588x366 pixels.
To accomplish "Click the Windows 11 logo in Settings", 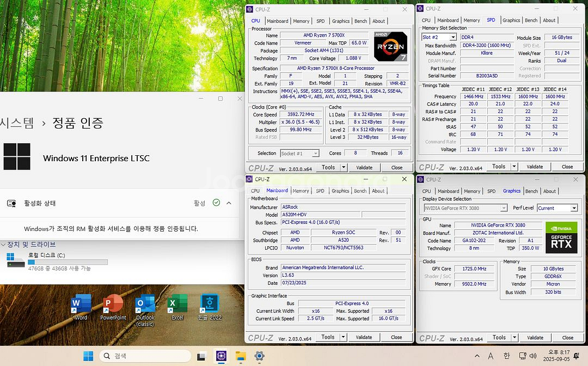I will pyautogui.click(x=17, y=157).
